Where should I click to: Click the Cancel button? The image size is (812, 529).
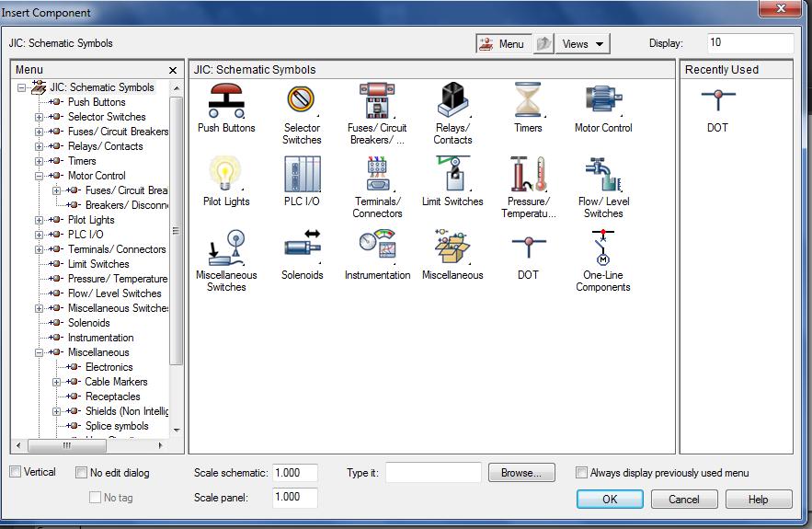(x=683, y=499)
